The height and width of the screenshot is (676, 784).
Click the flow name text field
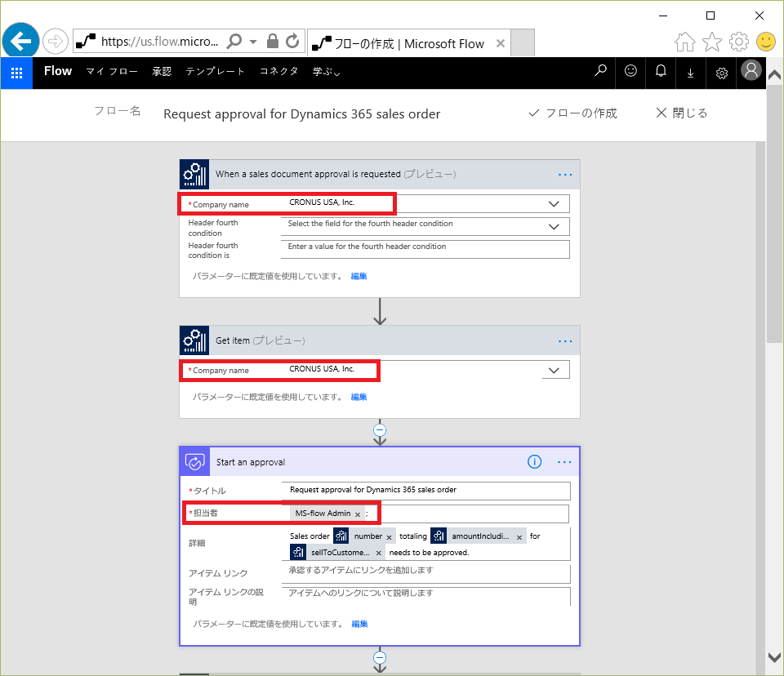coord(302,114)
